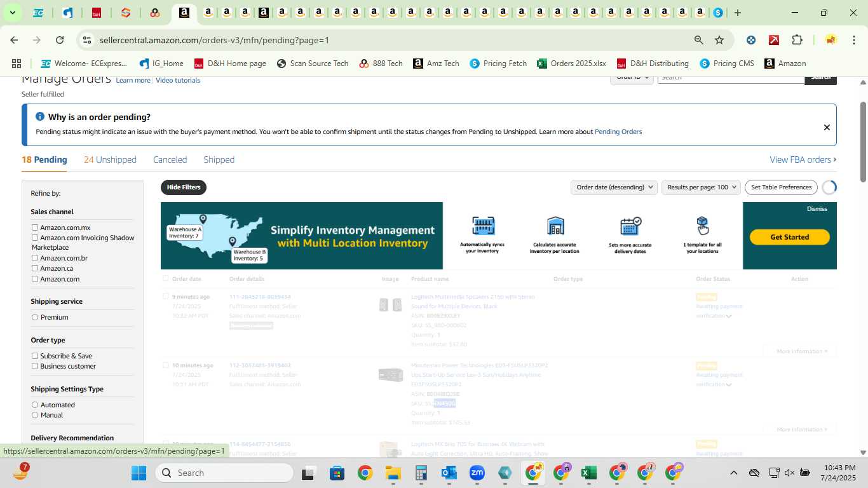Open Order date (descending) sort dropdown
Screen dimensions: 868x488
coord(613,187)
